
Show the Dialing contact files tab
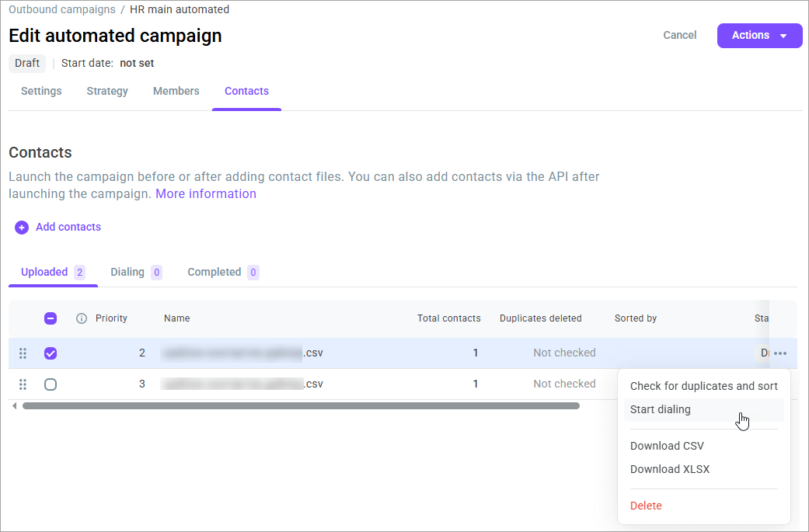pyautogui.click(x=136, y=272)
